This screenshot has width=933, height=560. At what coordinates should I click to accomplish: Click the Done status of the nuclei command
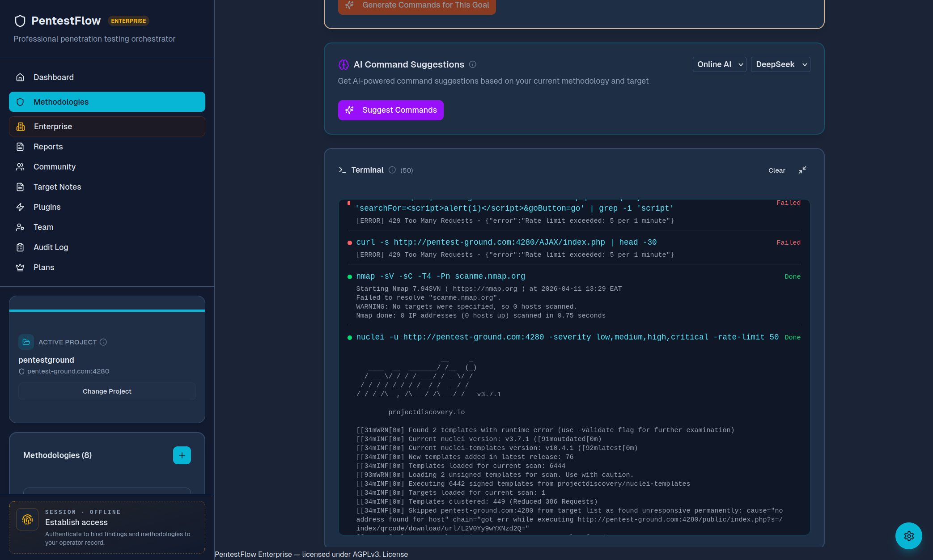[793, 337]
